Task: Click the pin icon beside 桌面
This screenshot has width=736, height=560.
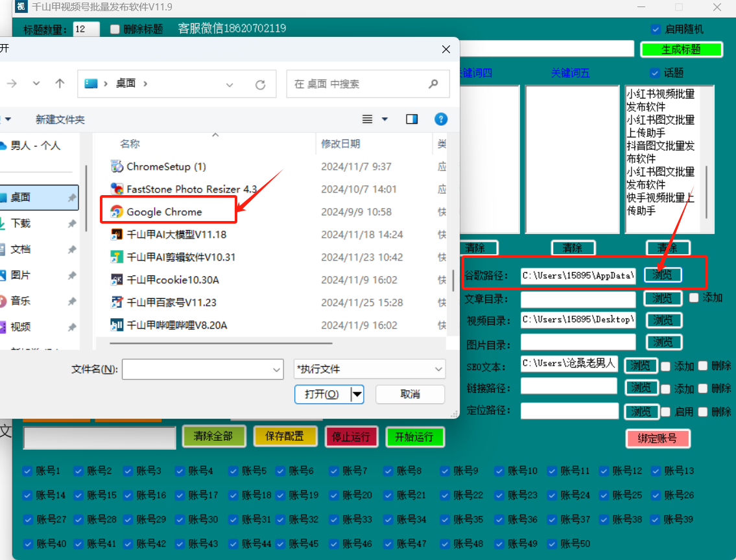Action: point(72,198)
